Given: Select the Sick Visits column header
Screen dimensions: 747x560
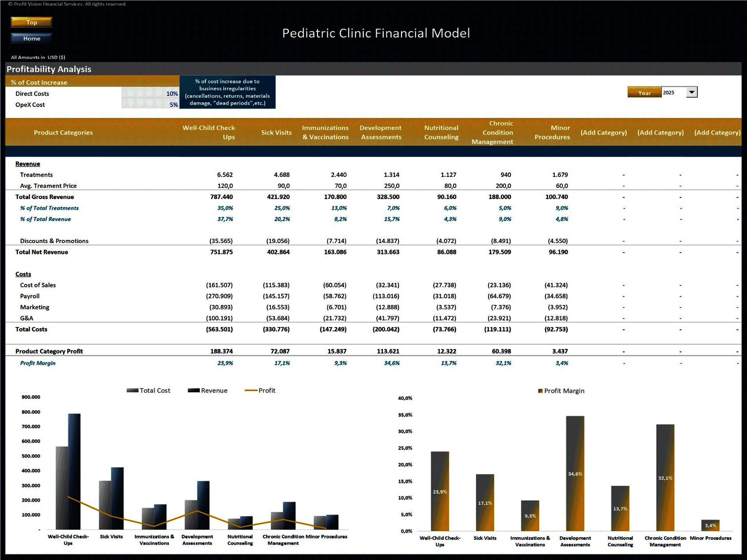Looking at the screenshot, I should pyautogui.click(x=276, y=132).
